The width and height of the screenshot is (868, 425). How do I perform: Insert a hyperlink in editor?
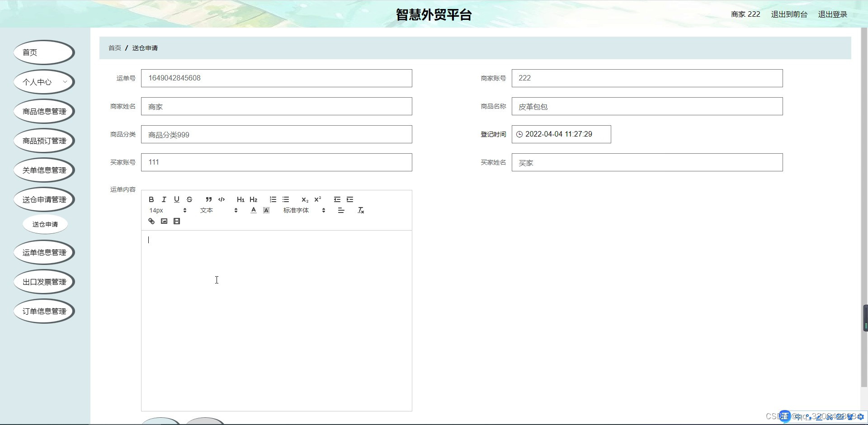pyautogui.click(x=151, y=221)
